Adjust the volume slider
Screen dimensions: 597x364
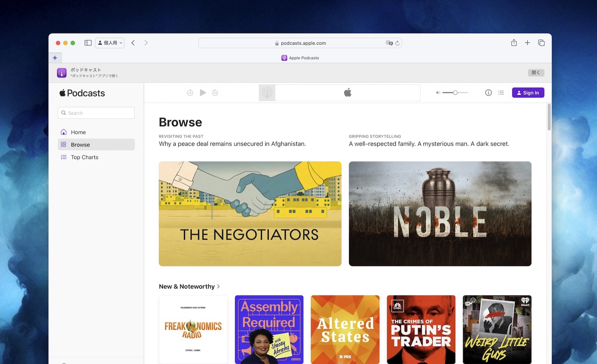pyautogui.click(x=455, y=92)
